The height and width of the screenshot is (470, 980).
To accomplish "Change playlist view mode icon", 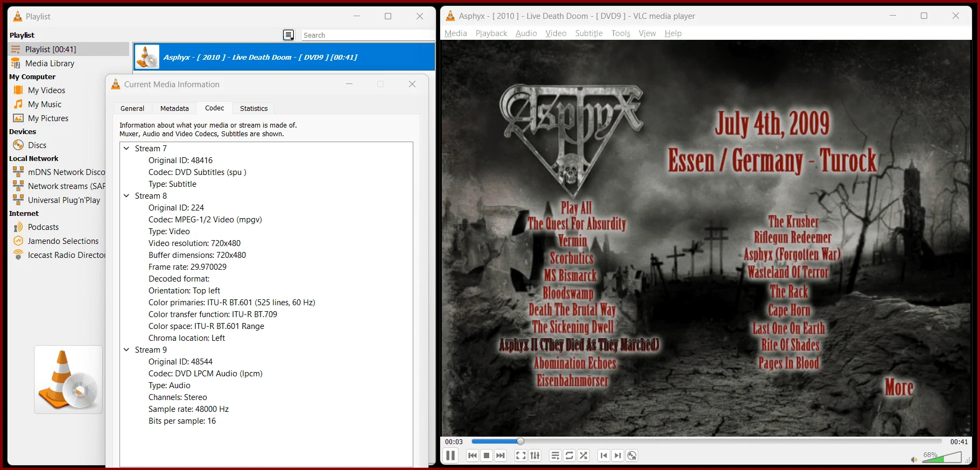I will point(288,35).
